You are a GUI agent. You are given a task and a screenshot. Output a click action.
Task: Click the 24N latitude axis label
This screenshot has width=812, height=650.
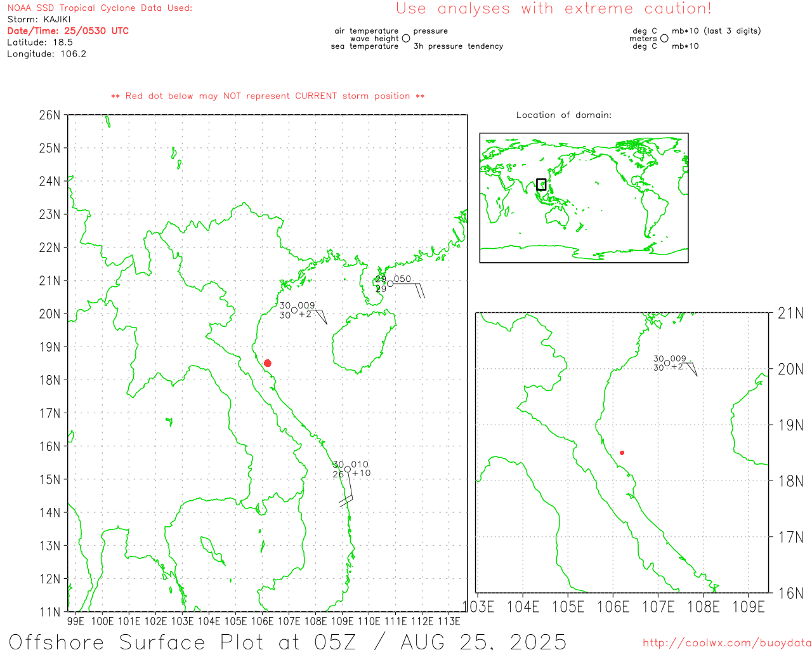click(49, 182)
